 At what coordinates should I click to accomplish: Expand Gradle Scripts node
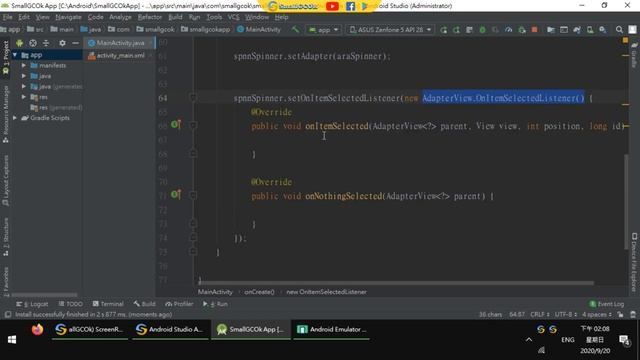click(15, 118)
